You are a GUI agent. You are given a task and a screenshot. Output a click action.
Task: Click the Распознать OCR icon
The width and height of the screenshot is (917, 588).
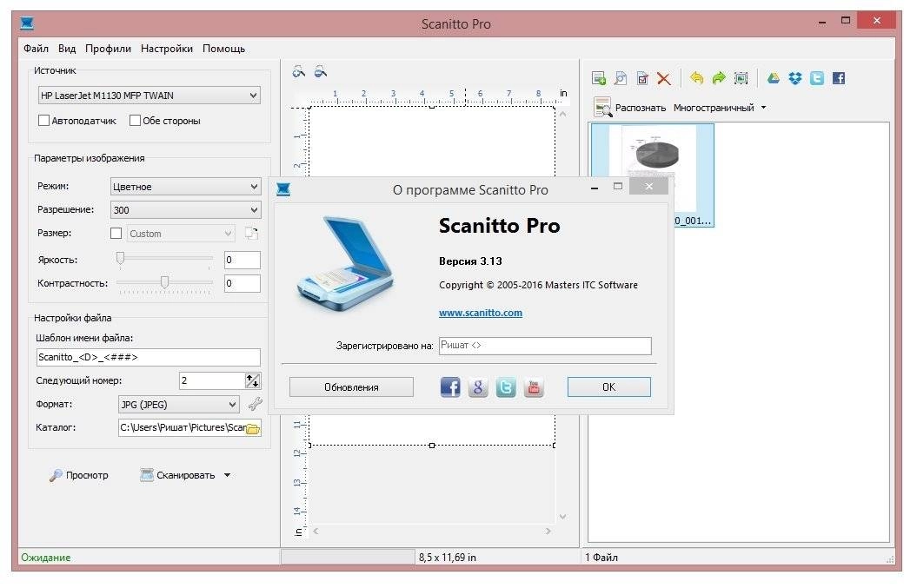[602, 108]
